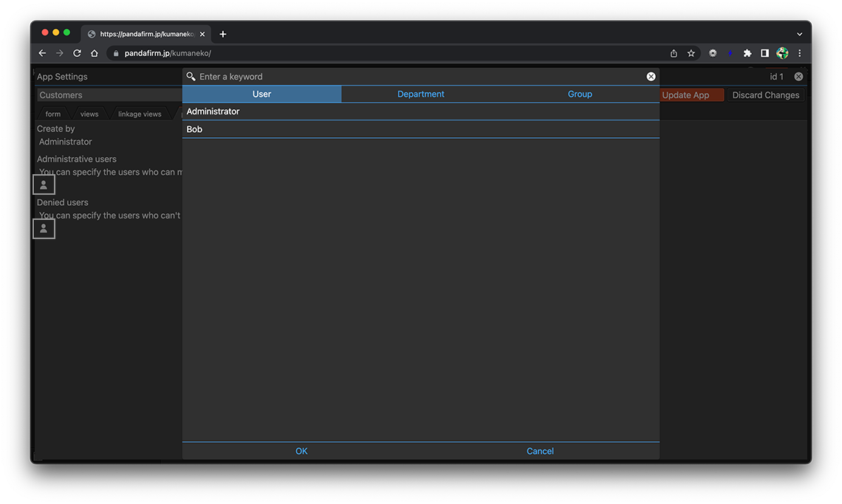The image size is (842, 504).
Task: Select the User tab
Action: (262, 94)
